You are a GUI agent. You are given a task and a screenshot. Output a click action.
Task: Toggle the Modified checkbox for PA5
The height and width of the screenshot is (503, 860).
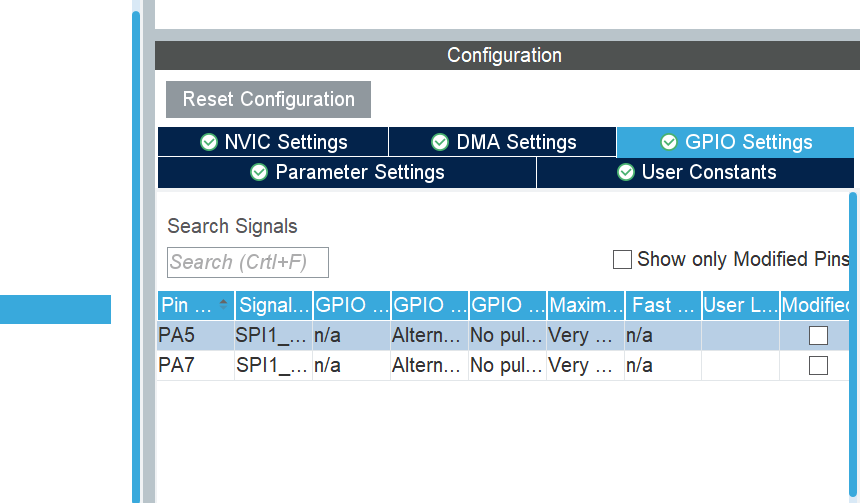point(818,336)
